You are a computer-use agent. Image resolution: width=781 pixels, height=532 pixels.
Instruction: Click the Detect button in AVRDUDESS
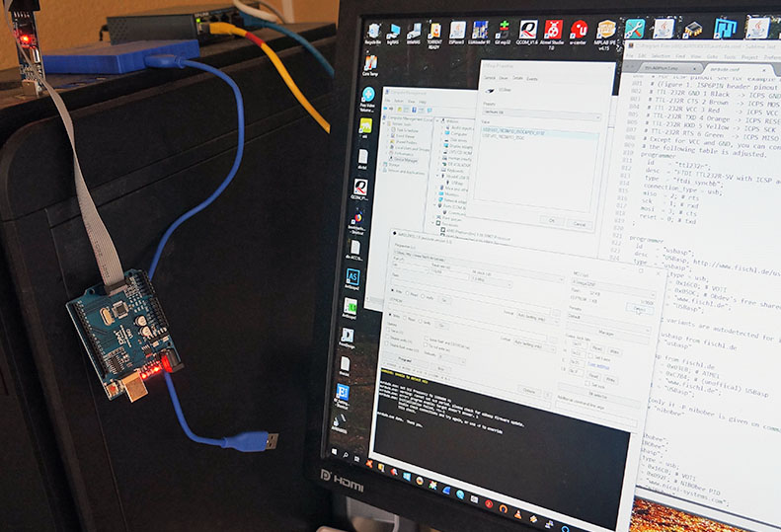(x=639, y=309)
